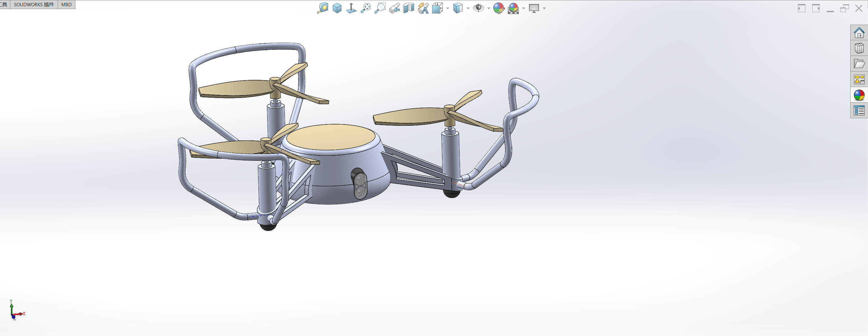Screen dimensions: 868x336
Task: Select the Zoom to Area tool
Action: point(380,8)
